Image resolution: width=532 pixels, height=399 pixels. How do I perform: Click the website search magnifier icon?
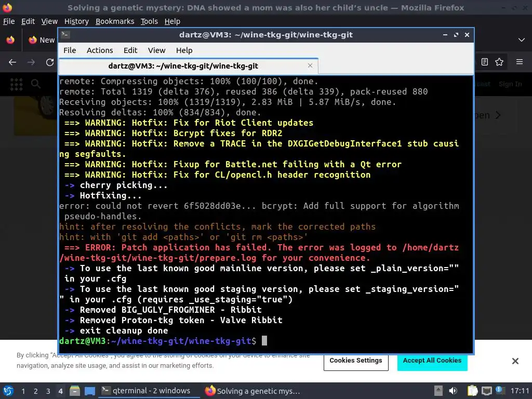[x=36, y=84]
